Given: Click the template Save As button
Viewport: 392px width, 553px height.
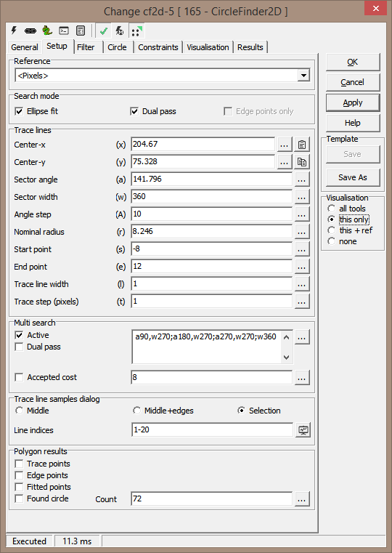Looking at the screenshot, I should point(353,177).
